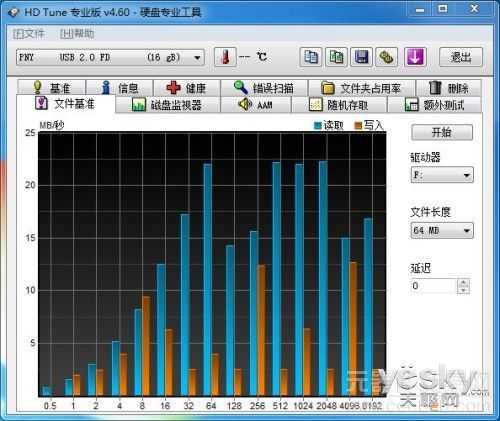Click the blue read bar at 2048

click(x=323, y=279)
